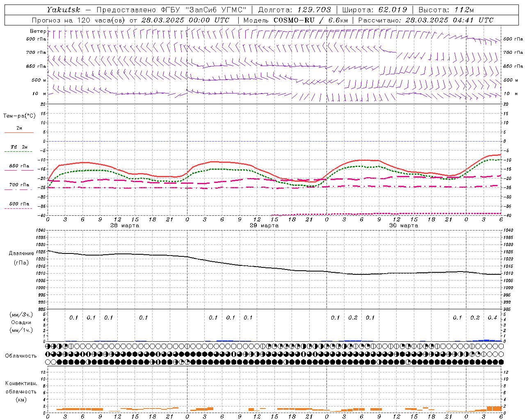Click the "28 марта" date label
525x420 pixels.
coord(125,226)
